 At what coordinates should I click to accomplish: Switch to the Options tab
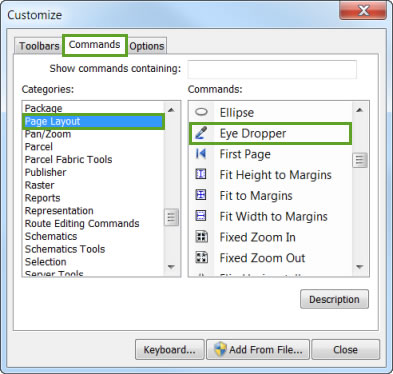tap(147, 46)
